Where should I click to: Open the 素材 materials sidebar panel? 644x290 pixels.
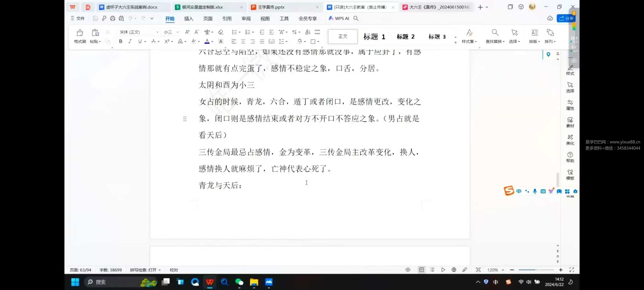570,122
